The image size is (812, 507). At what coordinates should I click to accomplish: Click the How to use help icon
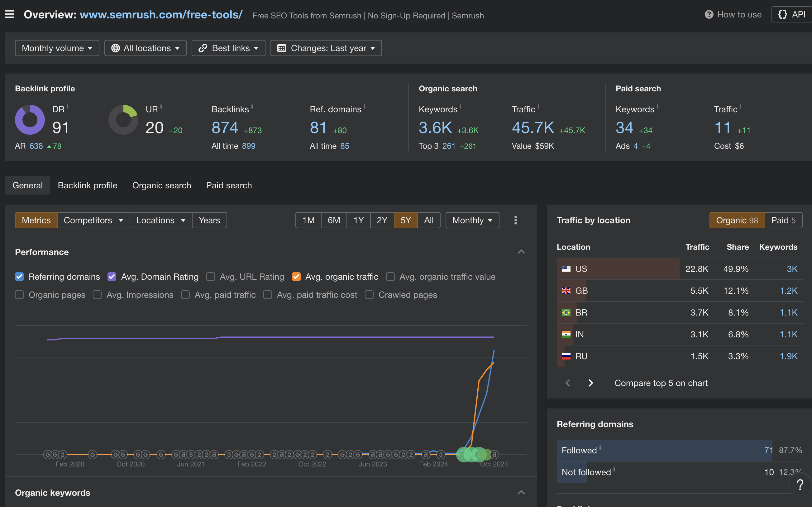(709, 14)
